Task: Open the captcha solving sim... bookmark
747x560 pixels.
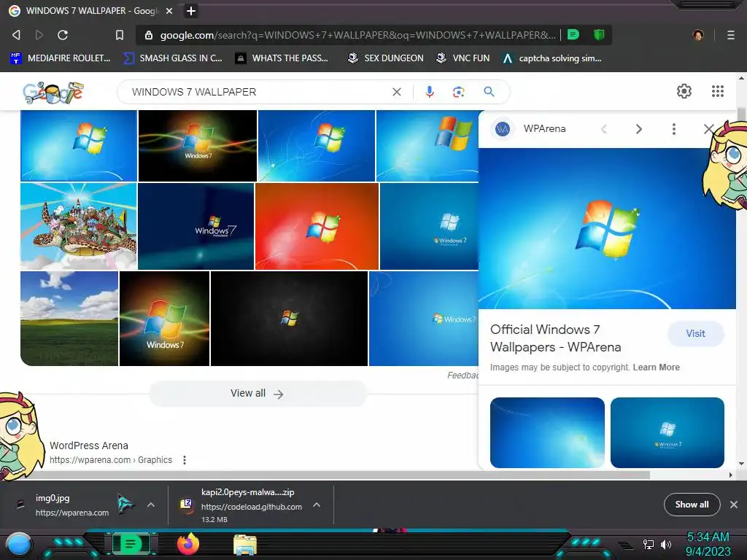Action: point(551,58)
